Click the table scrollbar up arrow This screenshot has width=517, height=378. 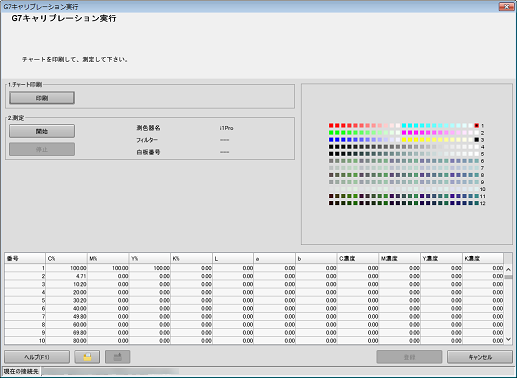point(508,269)
